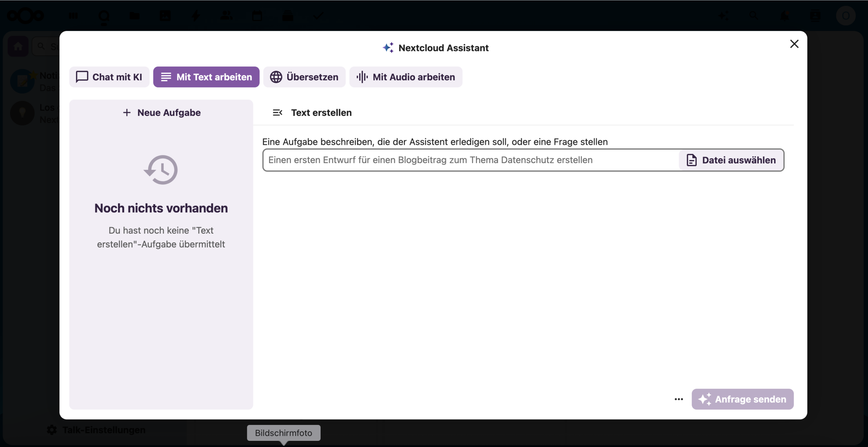Open the Calendar icon in top bar
The width and height of the screenshot is (868, 447).
coord(257,16)
